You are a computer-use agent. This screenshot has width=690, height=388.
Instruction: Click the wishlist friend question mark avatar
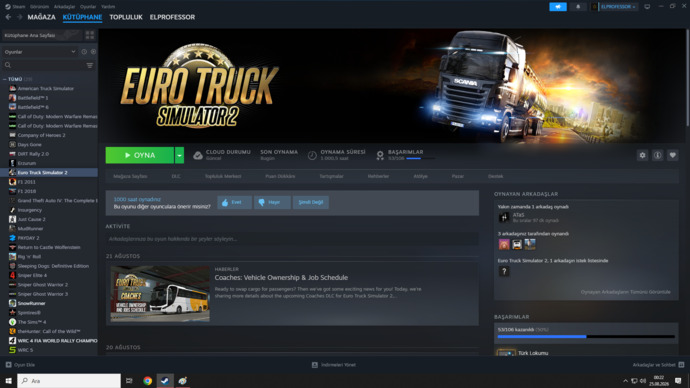[x=504, y=271]
